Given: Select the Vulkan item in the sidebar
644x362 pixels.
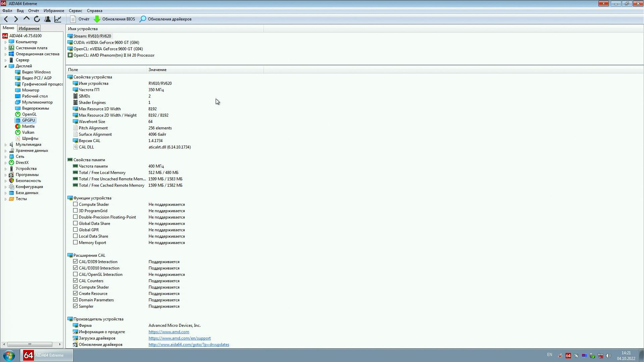Looking at the screenshot, I should click(28, 132).
